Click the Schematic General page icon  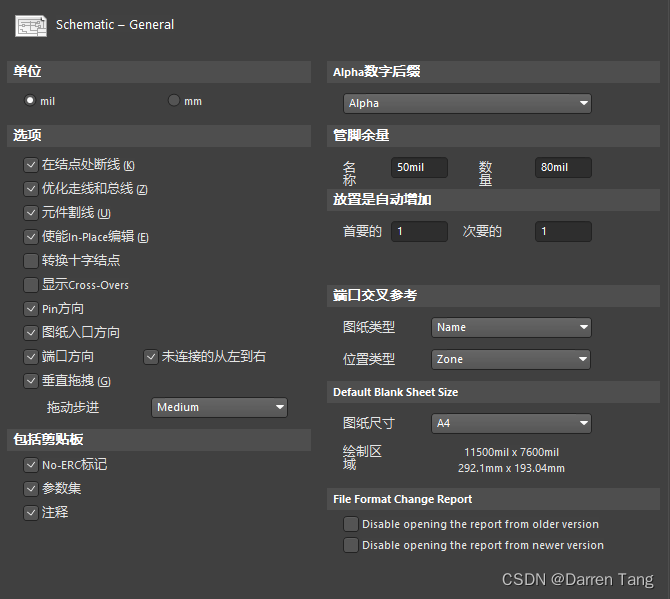[31, 26]
